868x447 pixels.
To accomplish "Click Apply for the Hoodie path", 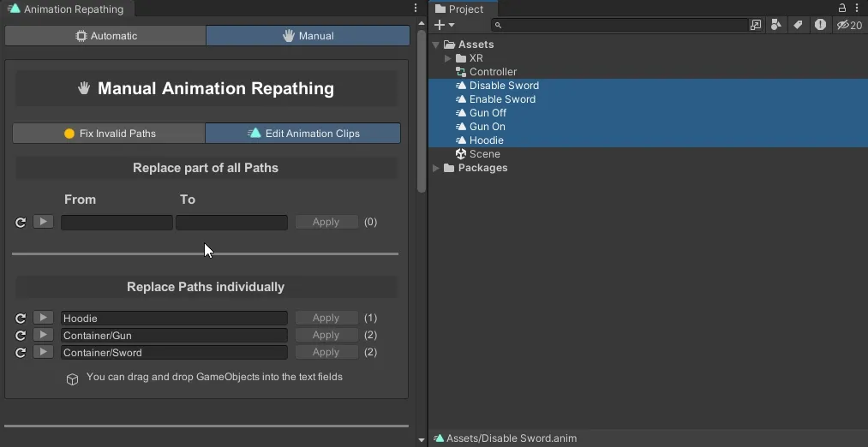I will click(326, 318).
